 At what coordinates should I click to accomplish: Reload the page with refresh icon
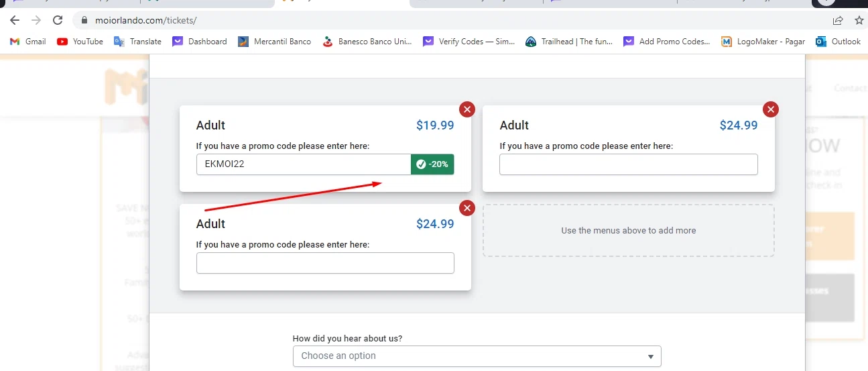[58, 20]
